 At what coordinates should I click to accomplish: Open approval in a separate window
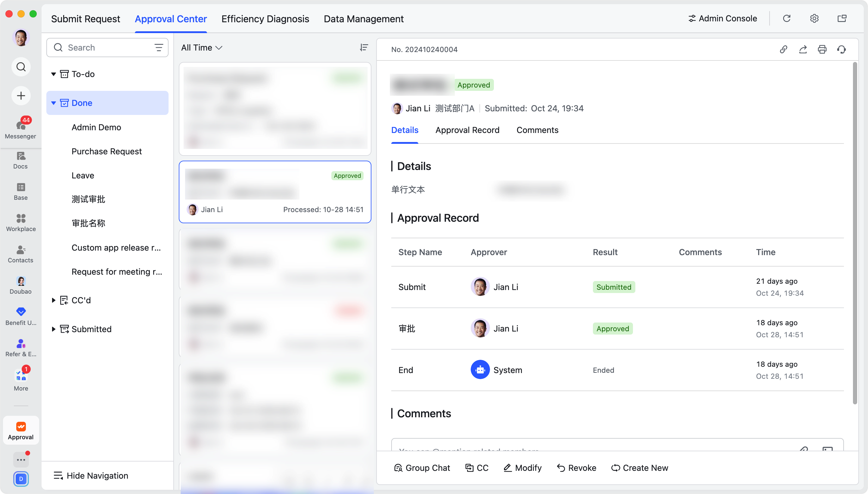point(842,18)
